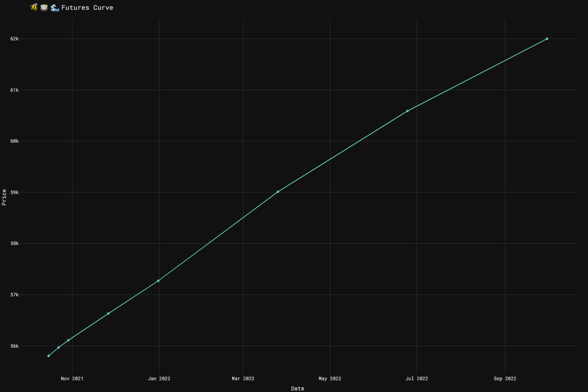The image size is (588, 392).
Task: Click the tea cup emoji in the title
Action: pos(44,7)
